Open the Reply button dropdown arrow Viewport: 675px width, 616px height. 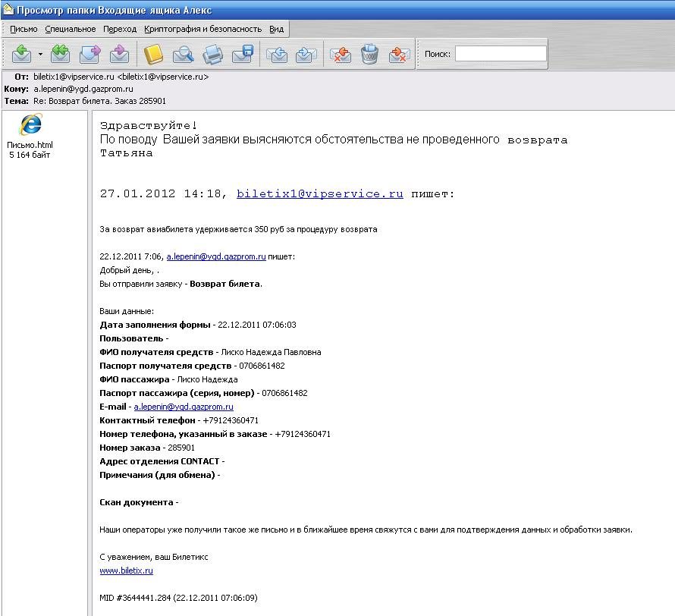pyautogui.click(x=40, y=54)
